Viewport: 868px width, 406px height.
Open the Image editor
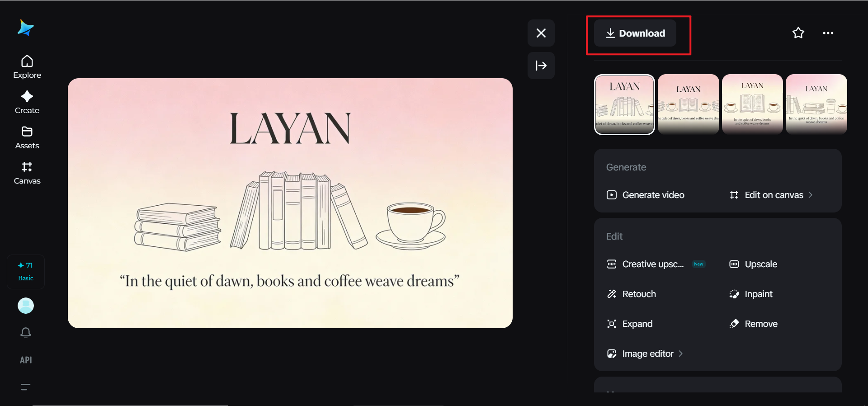pos(645,354)
